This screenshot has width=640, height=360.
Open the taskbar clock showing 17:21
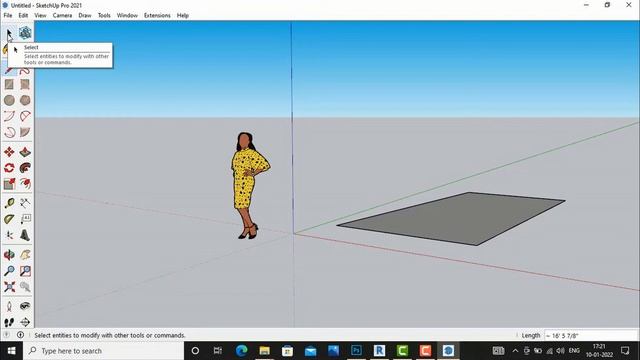[x=599, y=351]
